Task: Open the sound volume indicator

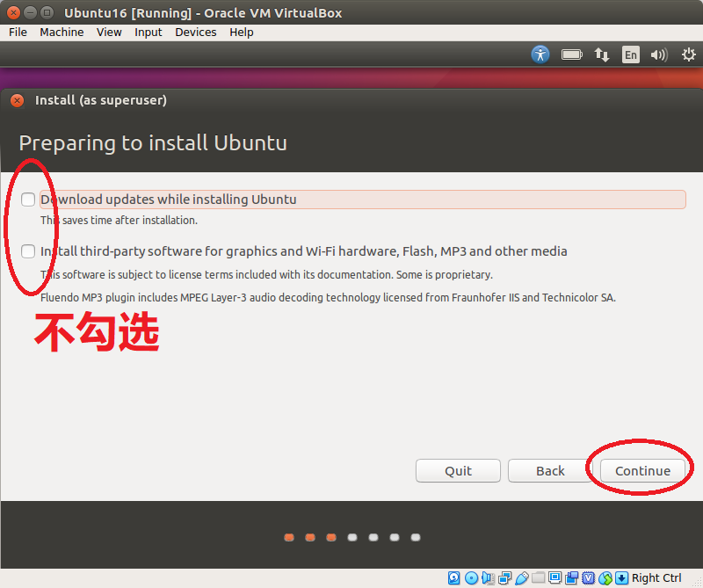Action: [x=659, y=54]
